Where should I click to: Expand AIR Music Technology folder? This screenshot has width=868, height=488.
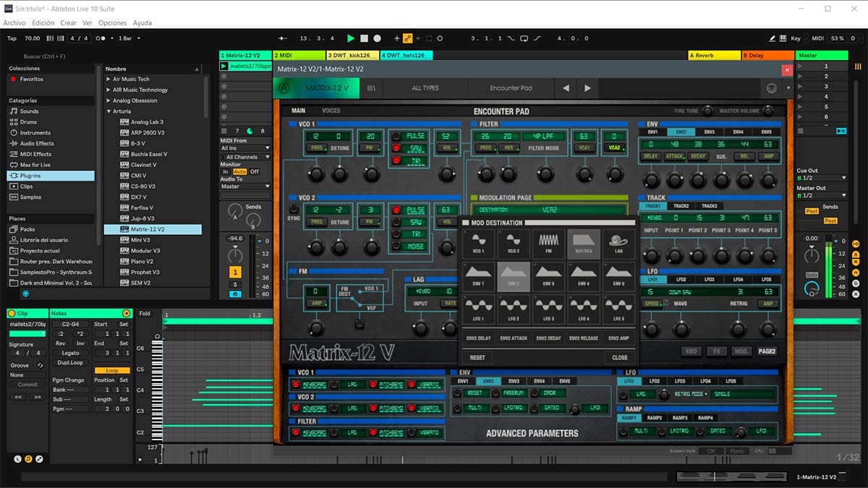click(x=109, y=90)
